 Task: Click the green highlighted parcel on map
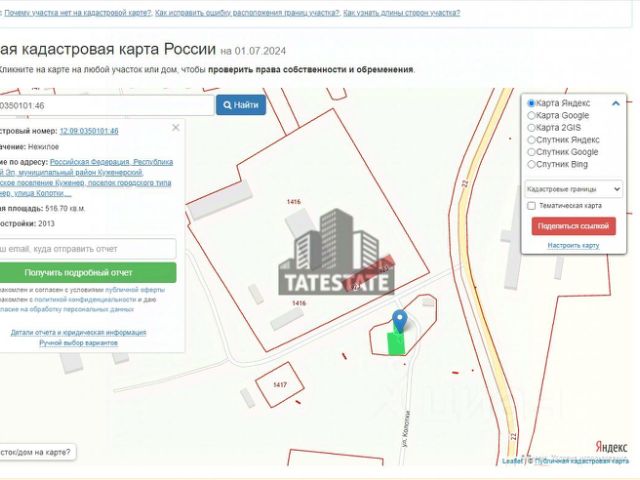coord(396,344)
